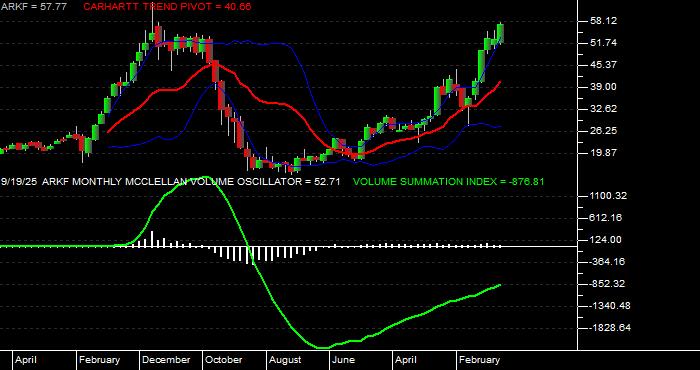Click the ARKF = 57.77 price label
The image size is (700, 370).
point(34,7)
